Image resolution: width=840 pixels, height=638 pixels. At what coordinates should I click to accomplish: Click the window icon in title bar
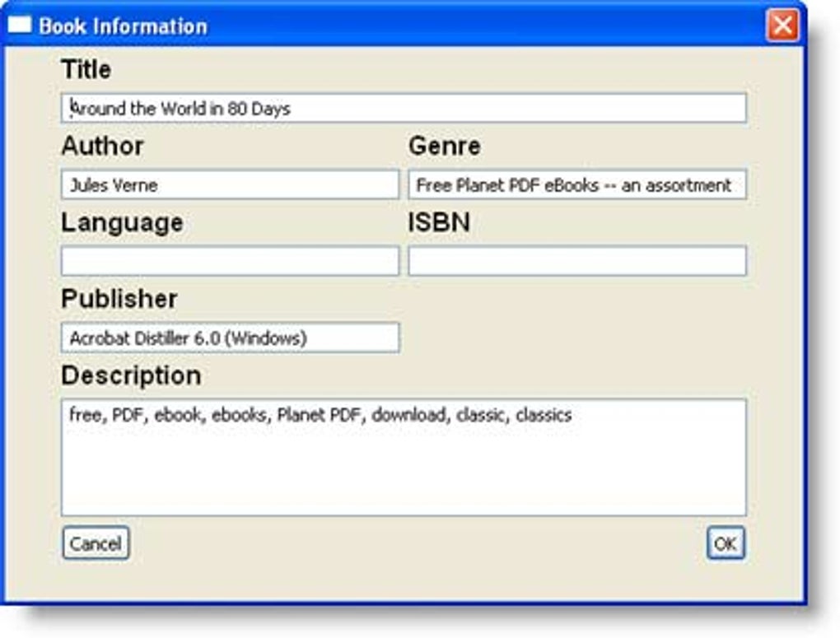click(x=19, y=26)
